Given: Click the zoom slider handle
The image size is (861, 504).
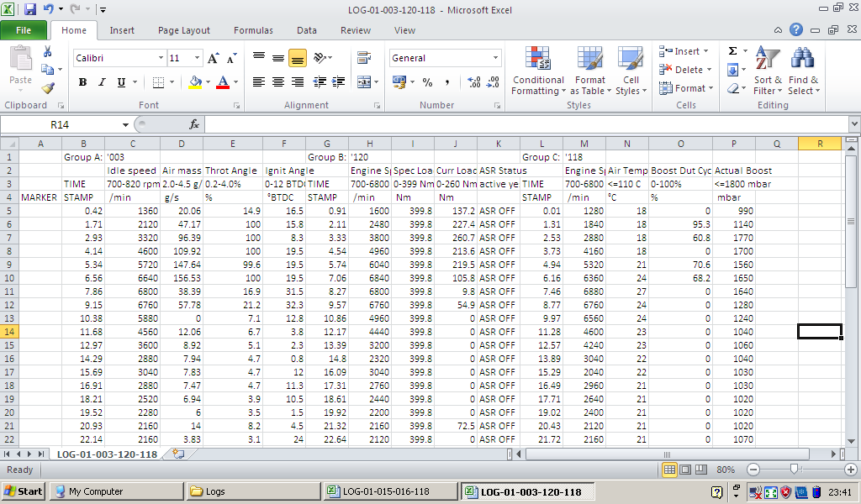Looking at the screenshot, I should (x=793, y=470).
